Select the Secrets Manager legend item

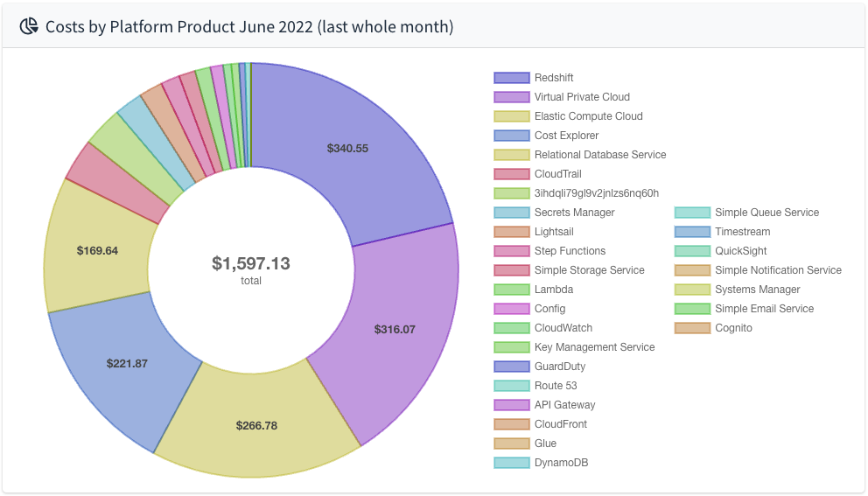(x=574, y=213)
